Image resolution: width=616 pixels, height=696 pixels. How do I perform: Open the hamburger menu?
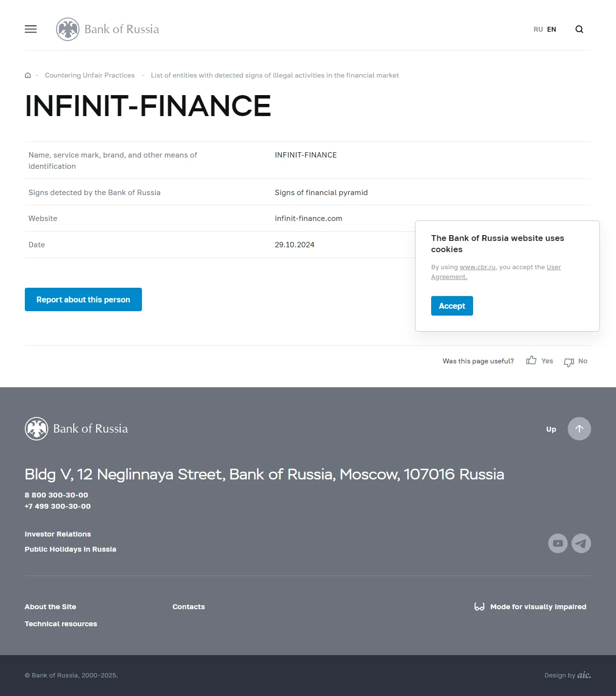pyautogui.click(x=31, y=29)
